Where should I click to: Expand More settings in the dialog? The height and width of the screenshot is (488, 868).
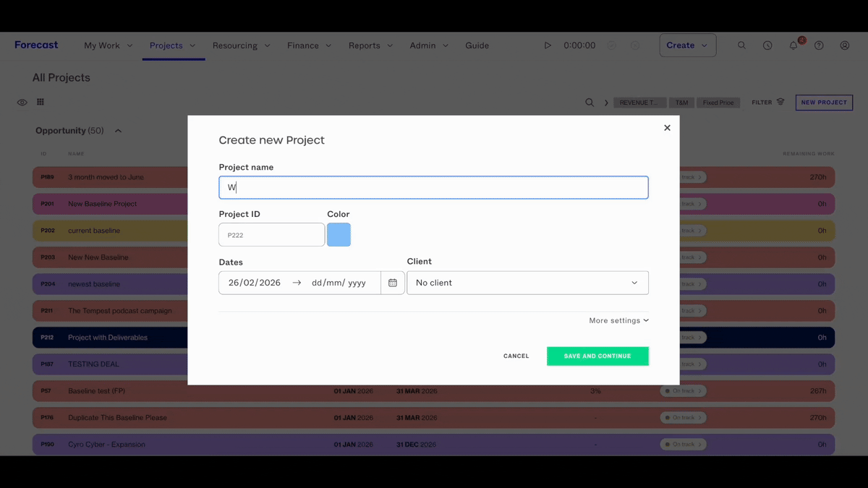[x=618, y=320]
